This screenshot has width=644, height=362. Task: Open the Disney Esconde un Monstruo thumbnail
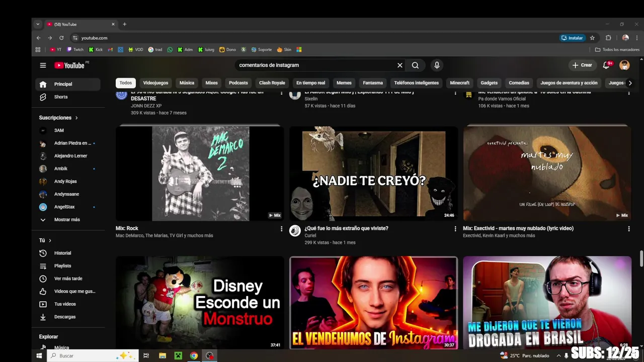(200, 303)
